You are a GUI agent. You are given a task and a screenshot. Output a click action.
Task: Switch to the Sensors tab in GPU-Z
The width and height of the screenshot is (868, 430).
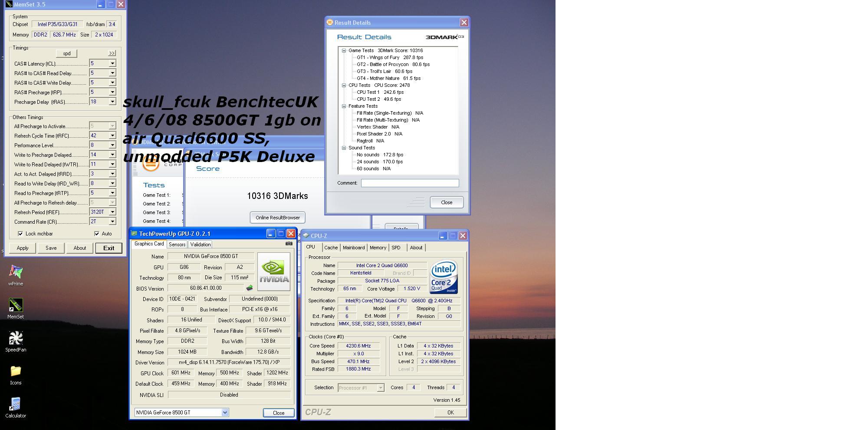177,245
